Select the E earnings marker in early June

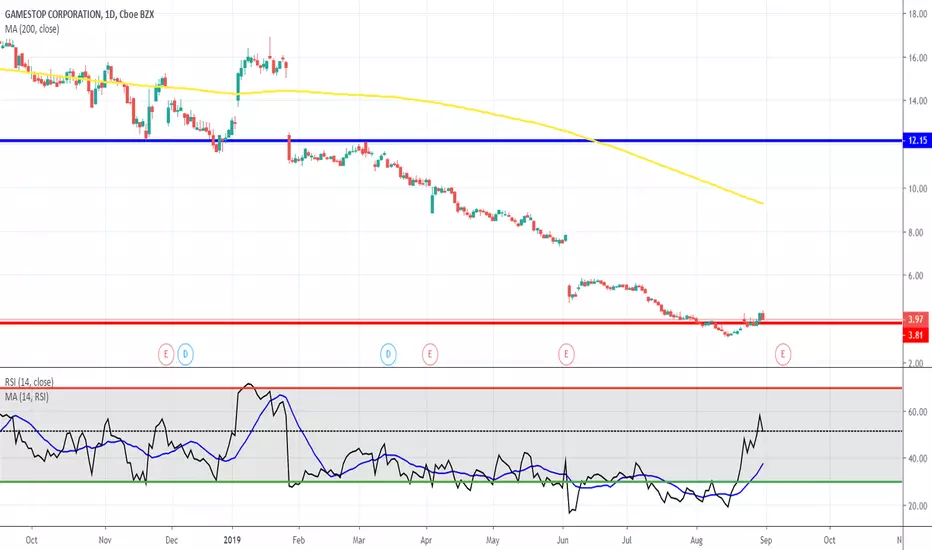pyautogui.click(x=566, y=354)
